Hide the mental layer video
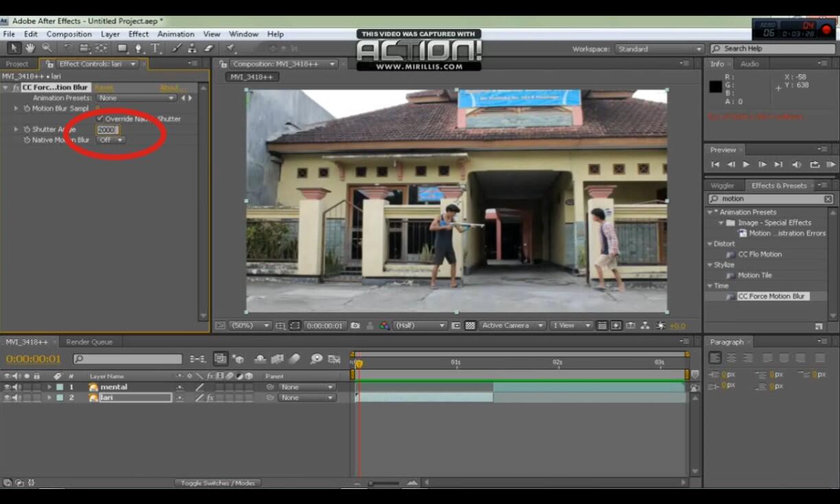The height and width of the screenshot is (504, 840). tap(7, 387)
